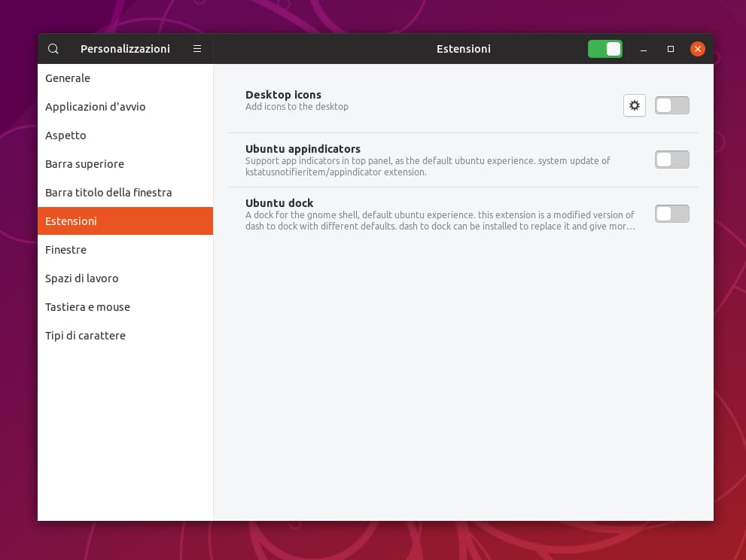Turn off the global Estensioni switch
The height and width of the screenshot is (560, 746).
605,49
